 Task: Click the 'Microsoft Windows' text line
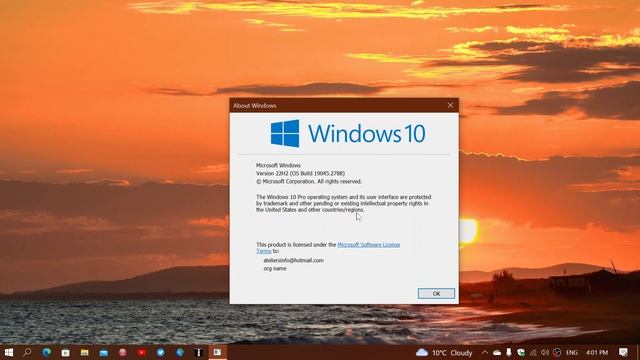tap(278, 165)
